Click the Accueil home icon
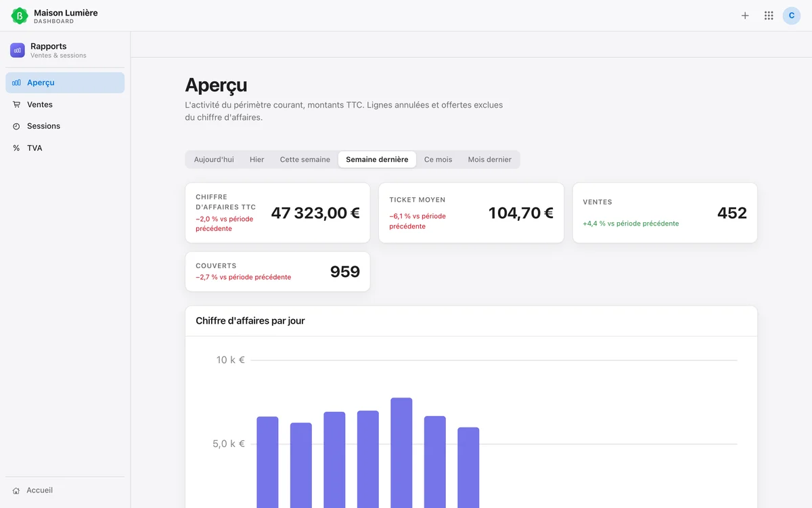This screenshot has height=508, width=812. (x=16, y=490)
